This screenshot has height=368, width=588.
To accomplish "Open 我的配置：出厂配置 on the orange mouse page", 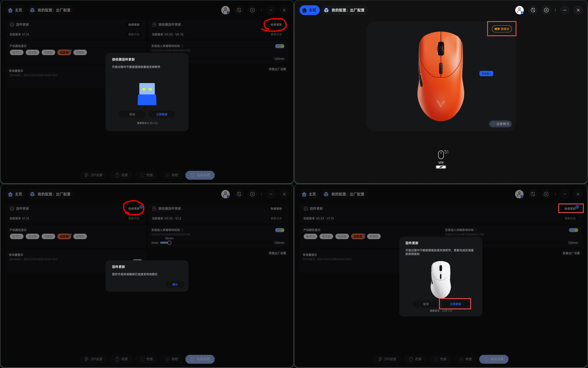I will point(345,10).
